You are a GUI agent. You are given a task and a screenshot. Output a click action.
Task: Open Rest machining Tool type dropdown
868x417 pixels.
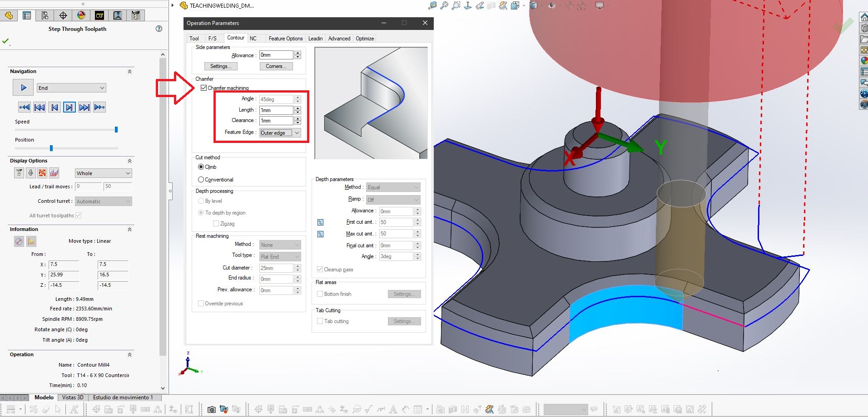point(280,257)
